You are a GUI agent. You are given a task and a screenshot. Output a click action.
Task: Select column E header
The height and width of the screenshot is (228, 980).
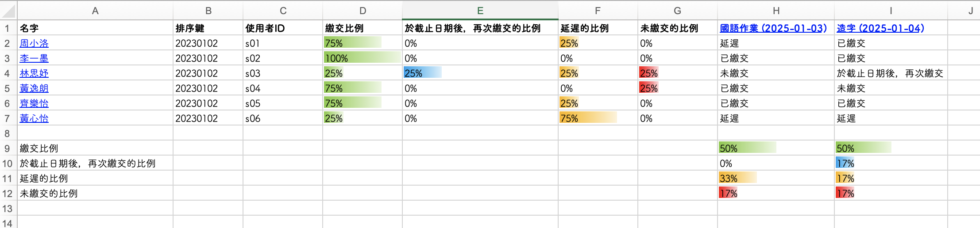pyautogui.click(x=480, y=11)
